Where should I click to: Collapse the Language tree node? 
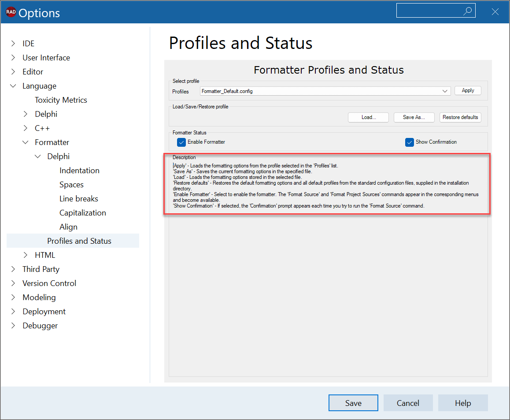(13, 86)
